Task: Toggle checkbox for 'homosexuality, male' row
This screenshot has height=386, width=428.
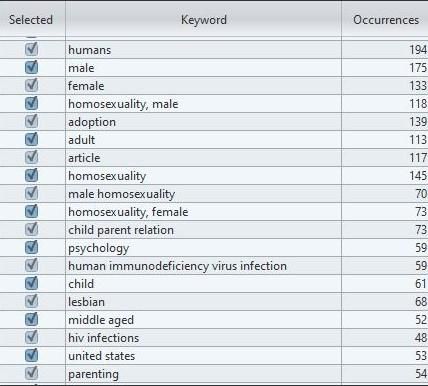Action: [x=31, y=103]
